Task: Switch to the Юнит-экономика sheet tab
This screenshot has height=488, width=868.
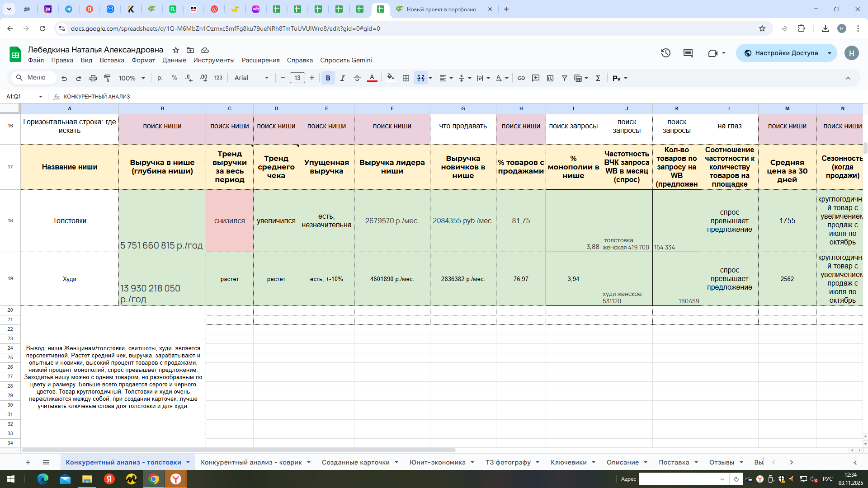Action: 437,462
